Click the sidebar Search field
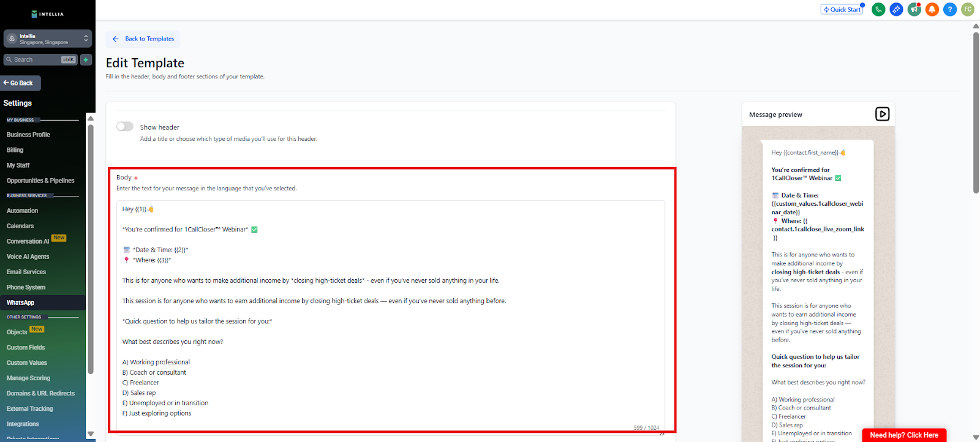 (40, 59)
